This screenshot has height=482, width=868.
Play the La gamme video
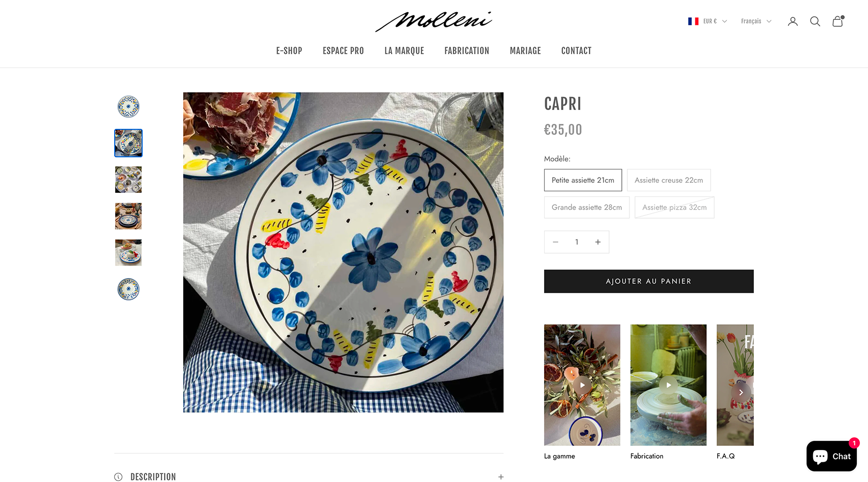(x=582, y=385)
